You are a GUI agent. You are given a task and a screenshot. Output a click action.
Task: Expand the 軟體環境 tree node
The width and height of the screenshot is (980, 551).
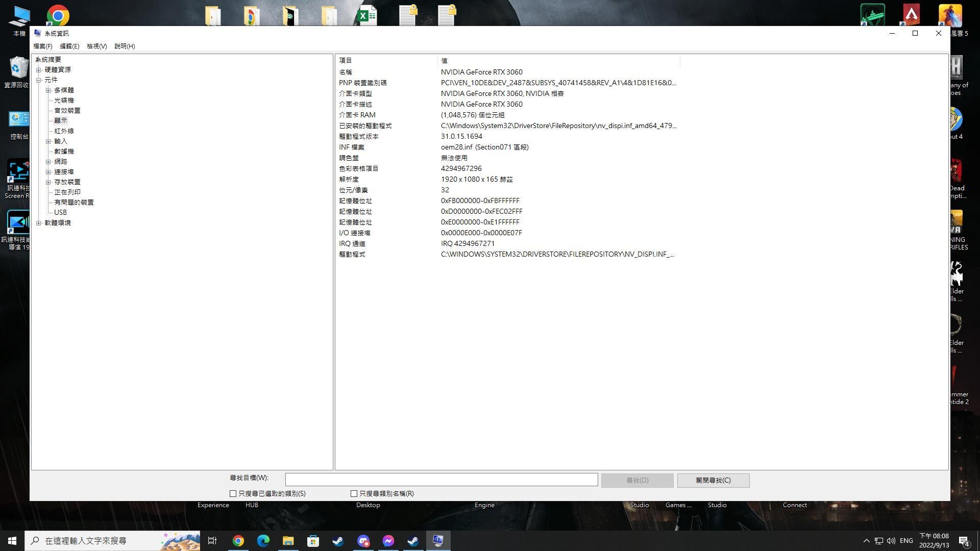pos(39,223)
